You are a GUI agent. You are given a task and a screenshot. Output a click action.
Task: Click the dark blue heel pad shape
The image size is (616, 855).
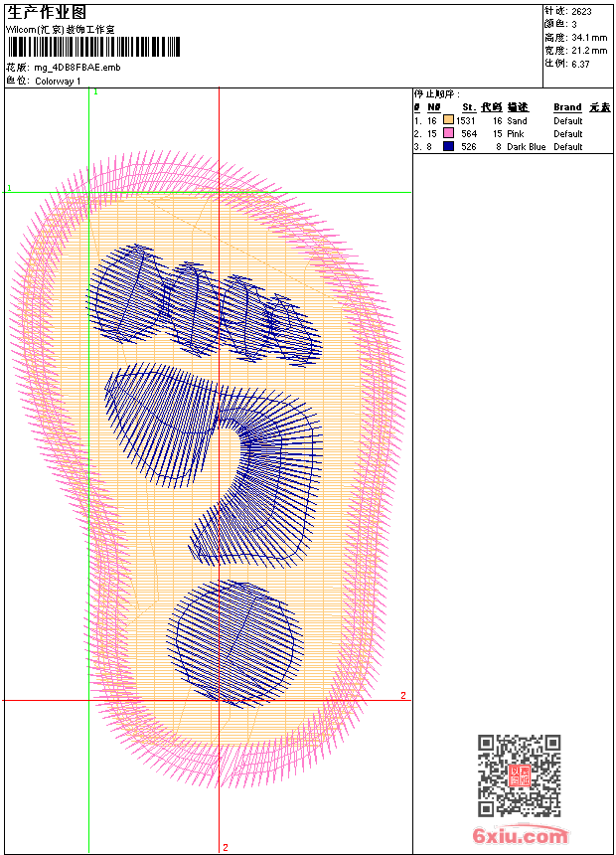(237, 641)
